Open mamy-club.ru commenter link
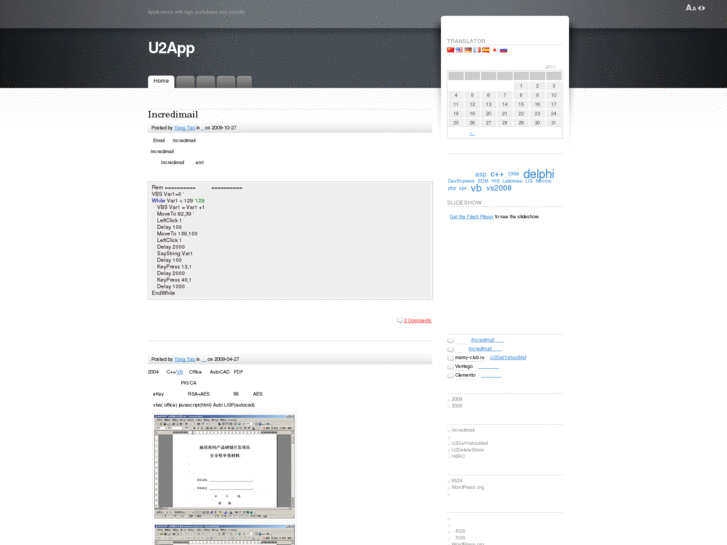 (469, 358)
